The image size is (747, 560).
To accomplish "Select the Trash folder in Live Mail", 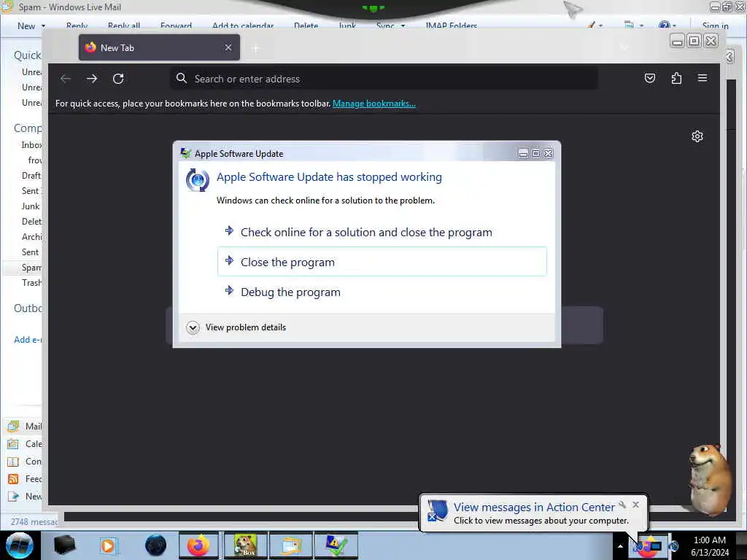I will (x=31, y=283).
